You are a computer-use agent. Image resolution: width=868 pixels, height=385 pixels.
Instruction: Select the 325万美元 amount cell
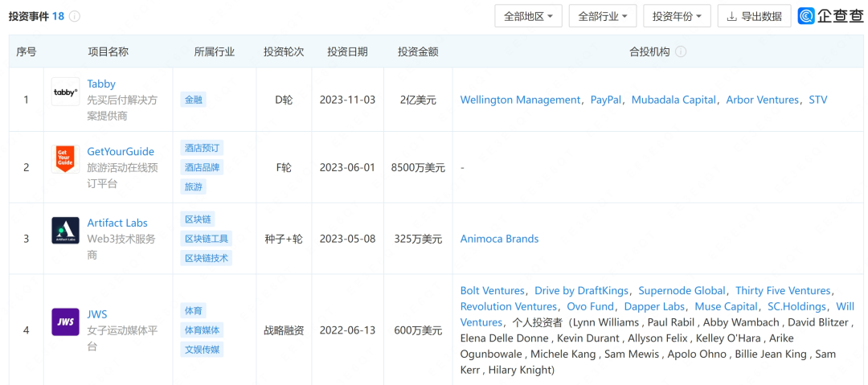[x=418, y=239]
